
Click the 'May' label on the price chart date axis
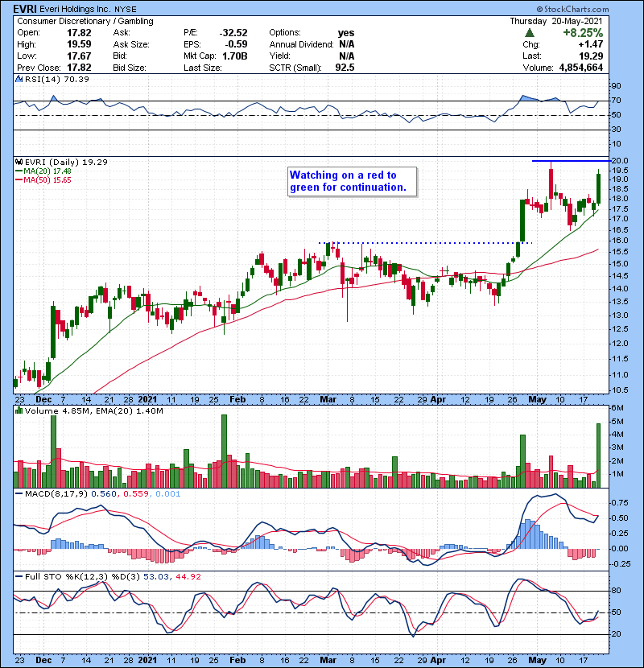(x=537, y=399)
